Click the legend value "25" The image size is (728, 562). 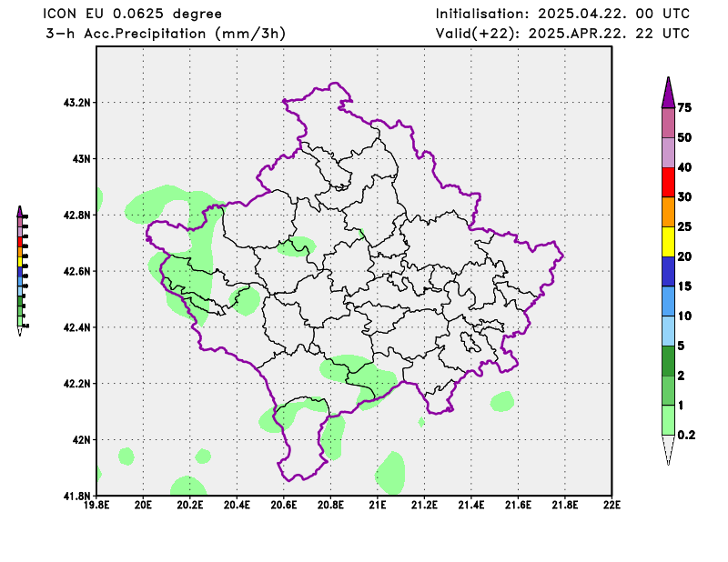click(x=684, y=226)
